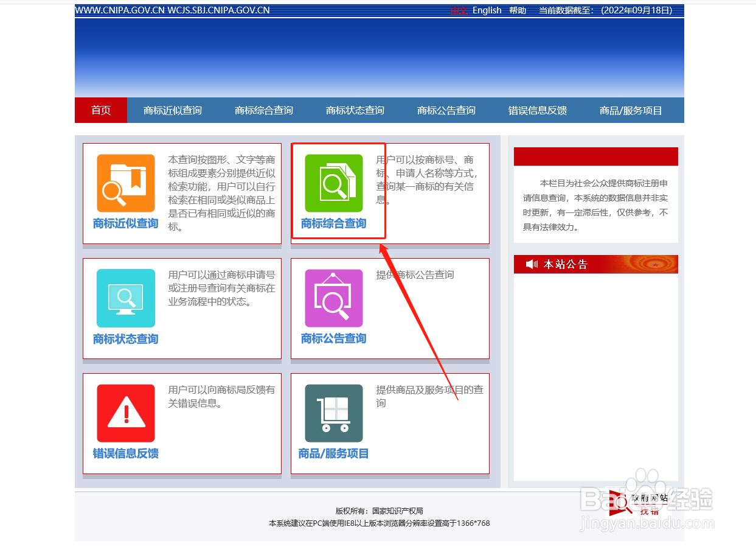The image size is (756, 549).
Task: Open the shopping cart 商品/服务项目 icon
Action: coord(334,413)
